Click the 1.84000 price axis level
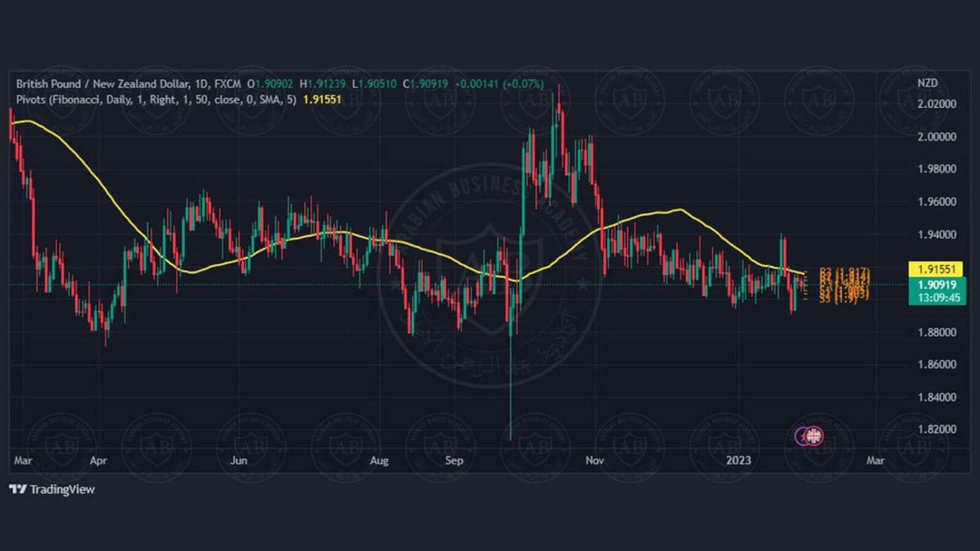 coord(937,397)
